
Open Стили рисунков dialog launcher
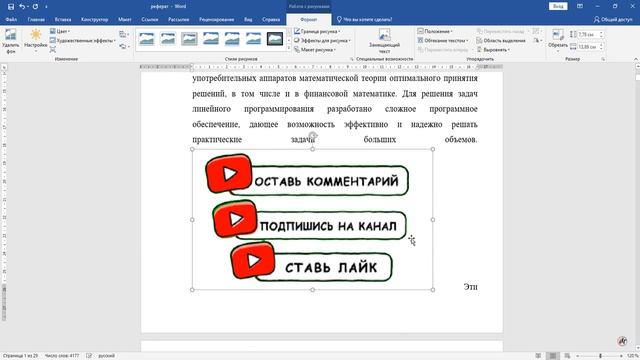352,59
